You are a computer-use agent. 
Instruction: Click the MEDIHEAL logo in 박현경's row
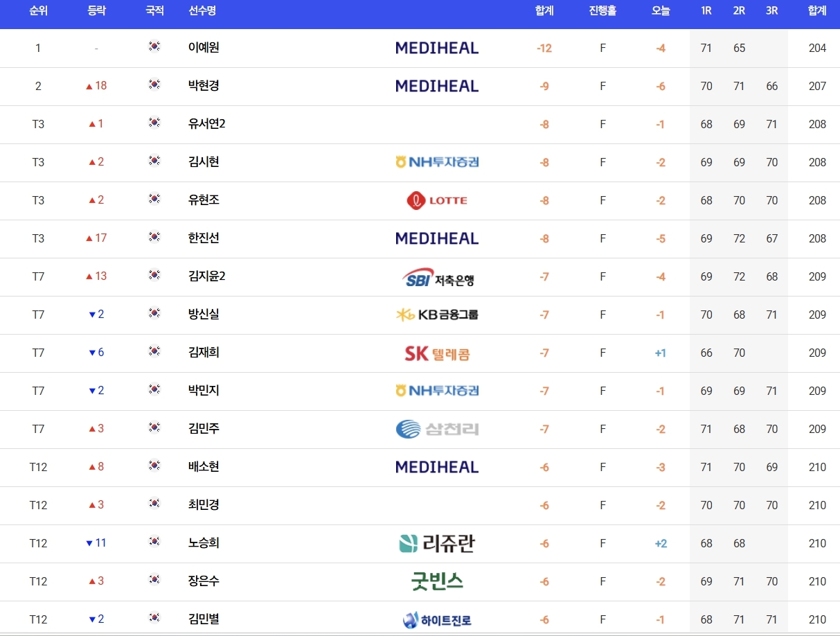[x=437, y=86]
